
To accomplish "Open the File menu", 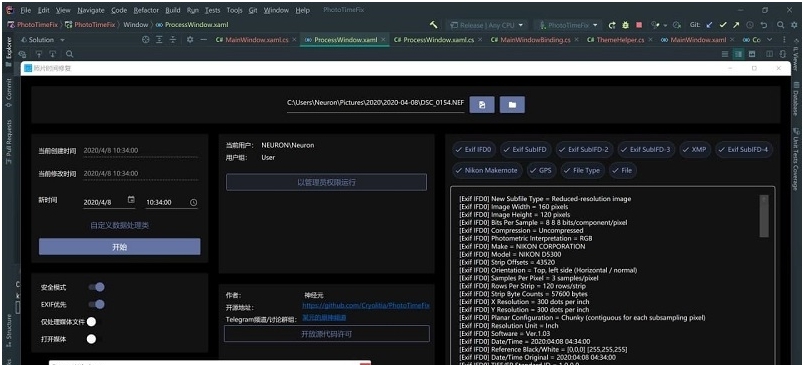I will pos(26,10).
